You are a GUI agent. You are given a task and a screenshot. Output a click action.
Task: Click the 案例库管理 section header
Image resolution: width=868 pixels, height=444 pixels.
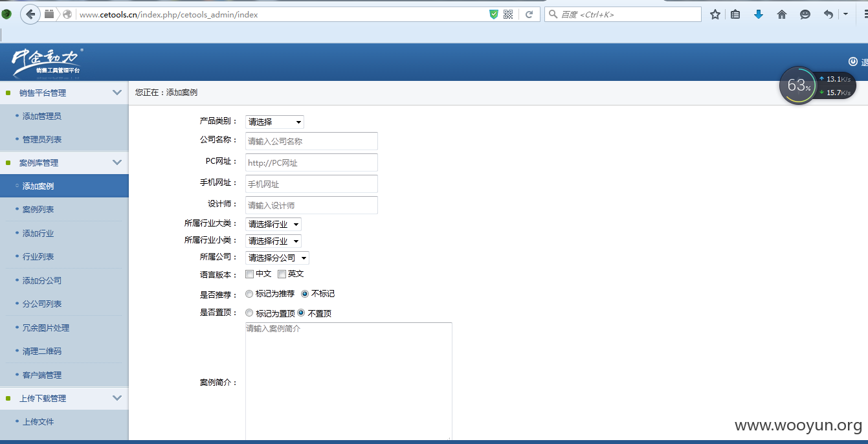(64, 162)
